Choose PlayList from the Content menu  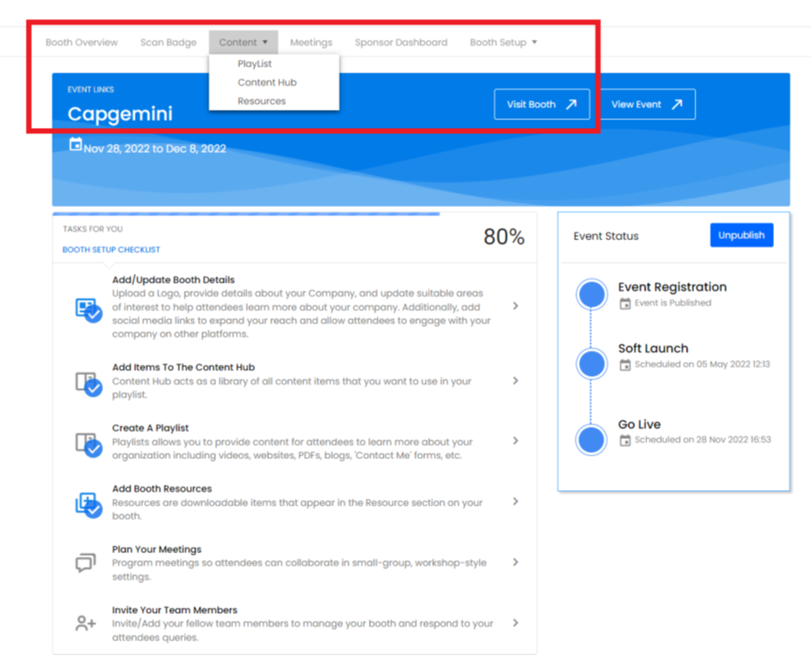point(255,64)
